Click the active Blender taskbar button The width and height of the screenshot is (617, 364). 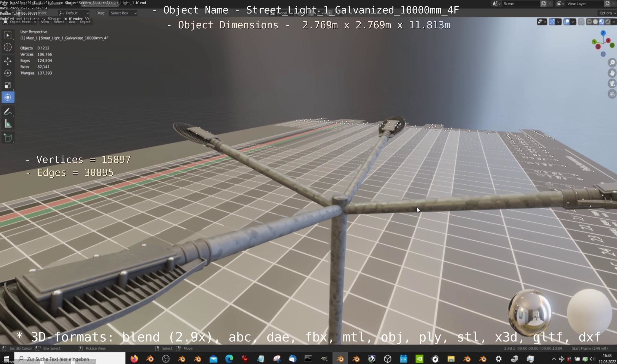(x=340, y=359)
